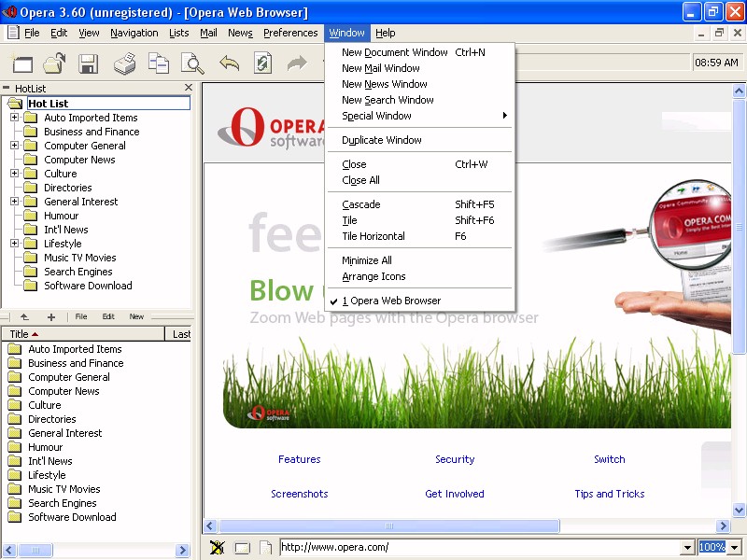
Task: Open the Navigation menu
Action: coord(134,33)
